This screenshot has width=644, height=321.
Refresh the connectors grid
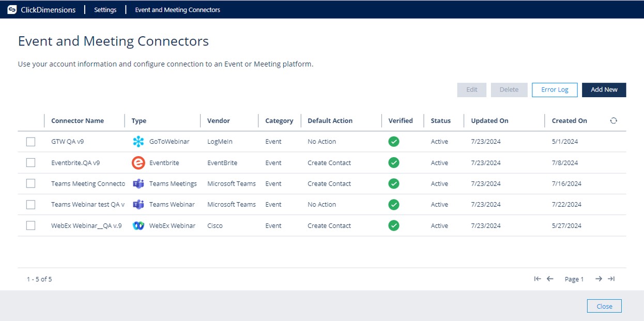coord(614,120)
